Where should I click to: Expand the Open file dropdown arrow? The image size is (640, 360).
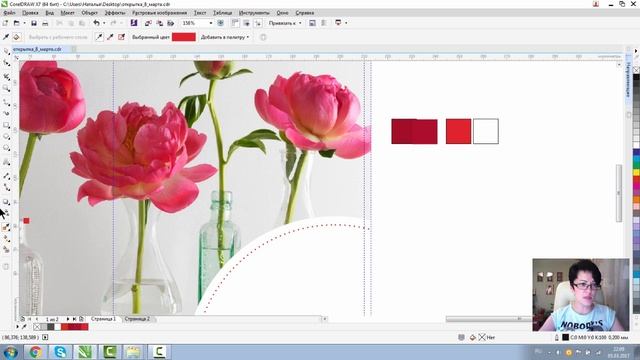click(x=24, y=23)
